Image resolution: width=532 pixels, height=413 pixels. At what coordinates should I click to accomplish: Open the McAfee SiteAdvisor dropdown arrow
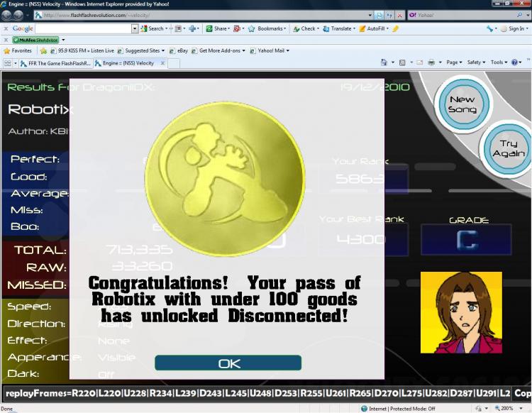coord(63,40)
